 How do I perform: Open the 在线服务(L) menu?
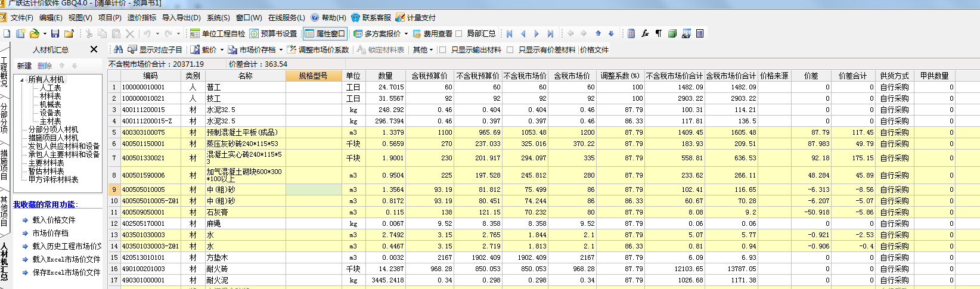pyautogui.click(x=286, y=17)
